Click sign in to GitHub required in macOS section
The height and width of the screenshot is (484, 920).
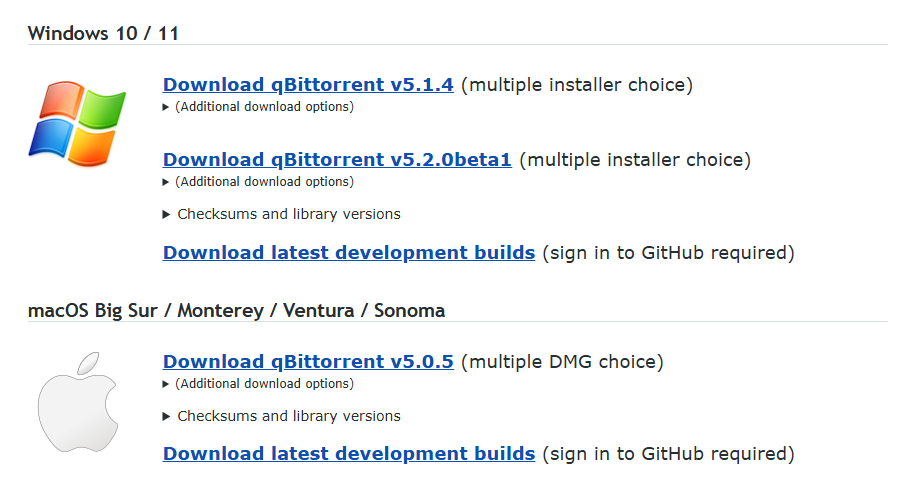668,454
